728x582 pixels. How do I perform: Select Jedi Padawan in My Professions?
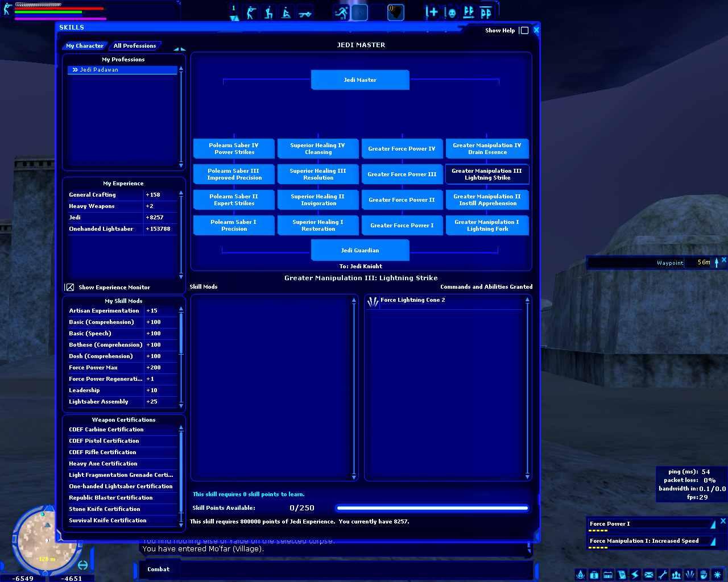(x=122, y=70)
